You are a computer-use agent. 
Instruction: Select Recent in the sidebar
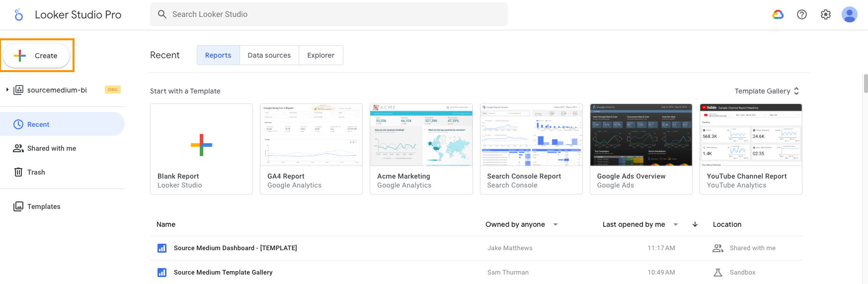pyautogui.click(x=62, y=124)
